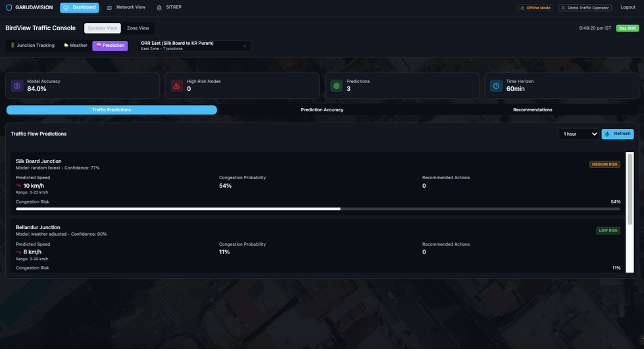Click the Range: 3-20 km/h text
Viewport: 644px width, 349px height.
[32, 259]
